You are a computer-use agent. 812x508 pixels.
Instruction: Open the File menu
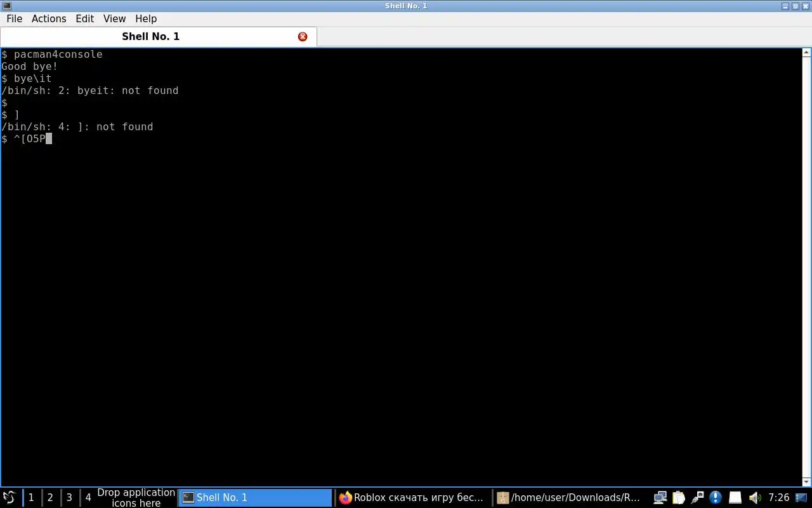pos(14,19)
